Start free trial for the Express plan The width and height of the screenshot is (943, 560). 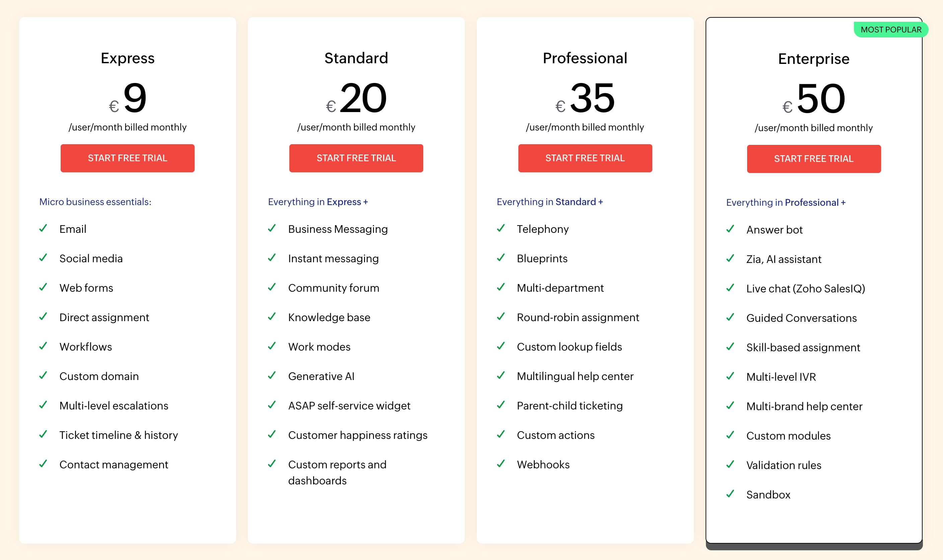127,158
